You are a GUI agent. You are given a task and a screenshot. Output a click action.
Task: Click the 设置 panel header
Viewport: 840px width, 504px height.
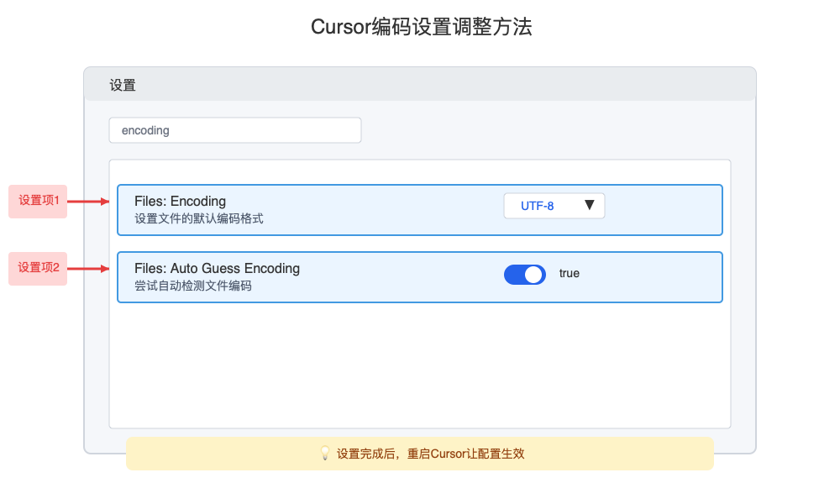(420, 85)
